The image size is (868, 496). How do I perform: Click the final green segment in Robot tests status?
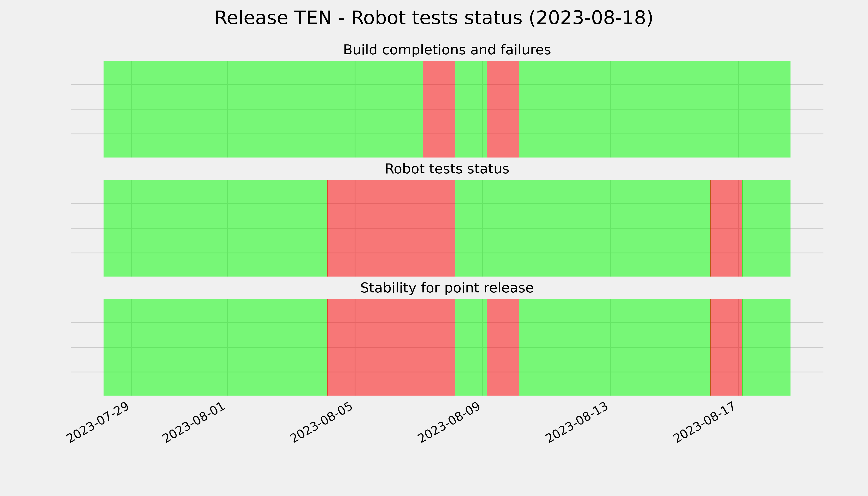click(767, 228)
